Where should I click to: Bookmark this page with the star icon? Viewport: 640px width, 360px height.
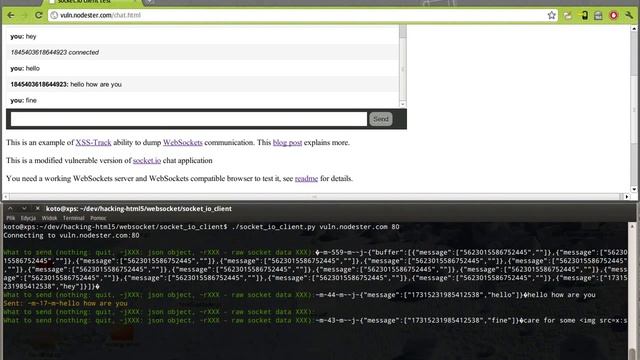tap(551, 15)
